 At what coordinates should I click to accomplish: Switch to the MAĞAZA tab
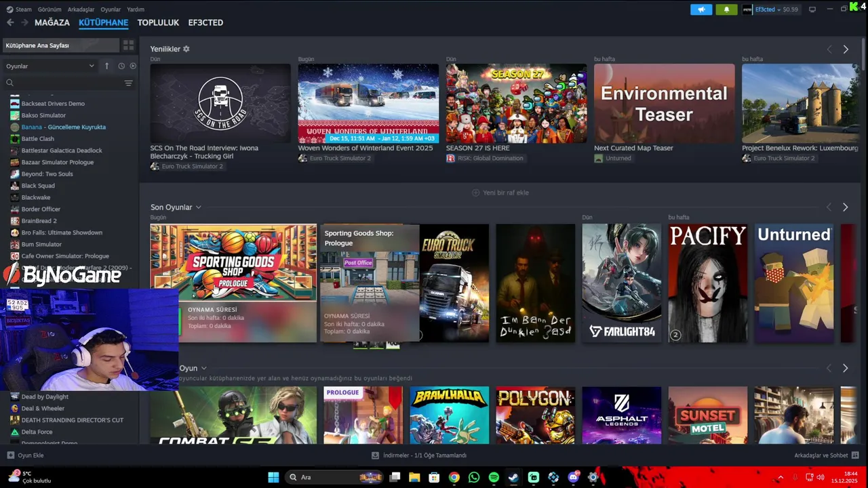pyautogui.click(x=52, y=22)
